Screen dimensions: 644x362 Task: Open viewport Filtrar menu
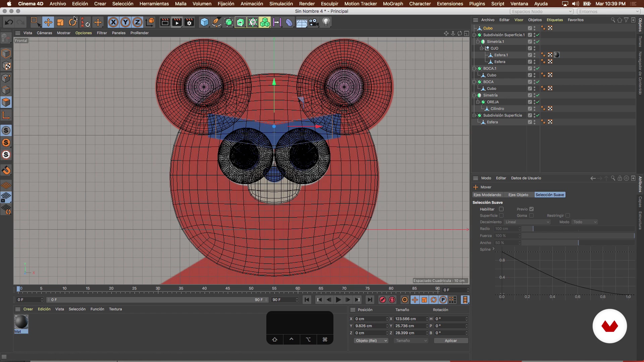coord(102,33)
